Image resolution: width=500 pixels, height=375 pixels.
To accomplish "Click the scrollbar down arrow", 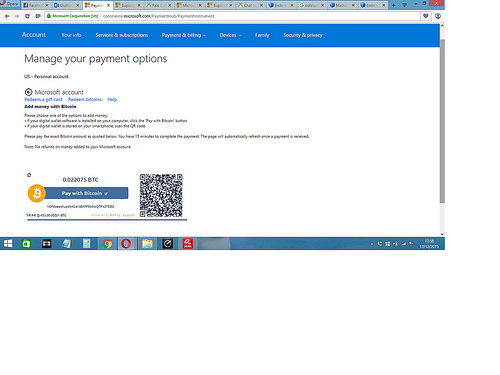I will (x=442, y=234).
